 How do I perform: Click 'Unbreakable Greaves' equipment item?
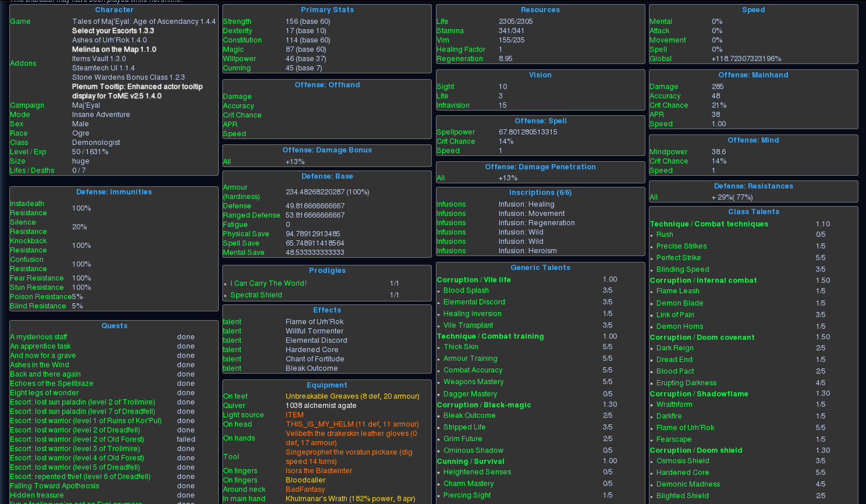click(x=353, y=396)
